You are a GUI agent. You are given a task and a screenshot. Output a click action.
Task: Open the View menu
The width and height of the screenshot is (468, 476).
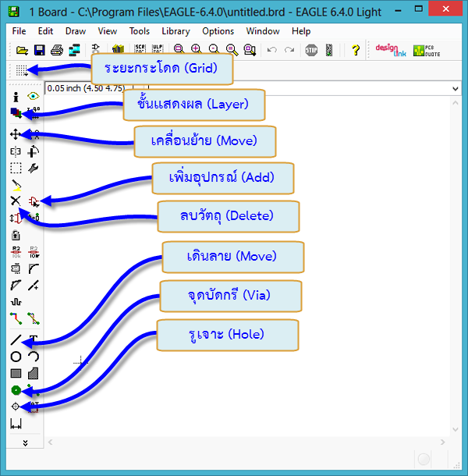[x=107, y=31]
